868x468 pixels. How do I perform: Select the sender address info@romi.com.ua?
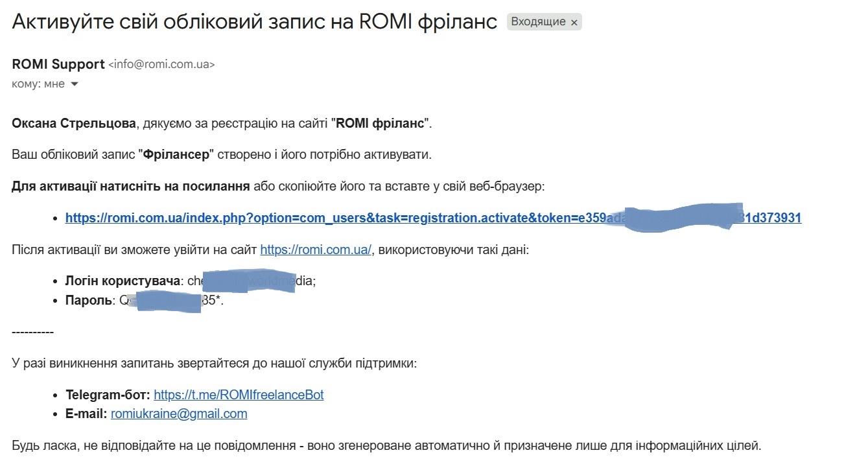tap(161, 65)
